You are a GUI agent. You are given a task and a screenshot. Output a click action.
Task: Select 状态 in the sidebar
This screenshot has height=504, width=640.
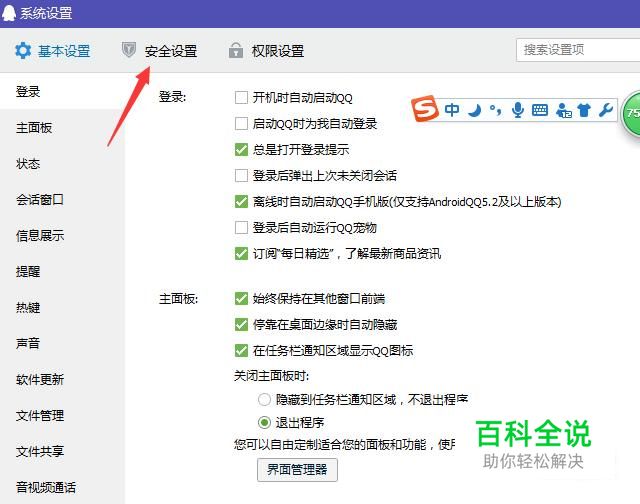click(x=28, y=164)
